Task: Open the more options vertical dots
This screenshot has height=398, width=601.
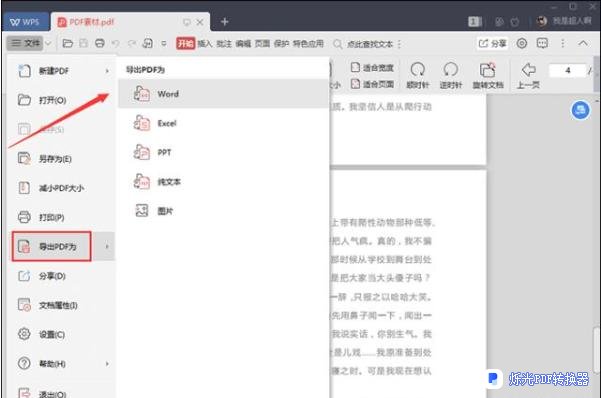Action: (x=563, y=43)
